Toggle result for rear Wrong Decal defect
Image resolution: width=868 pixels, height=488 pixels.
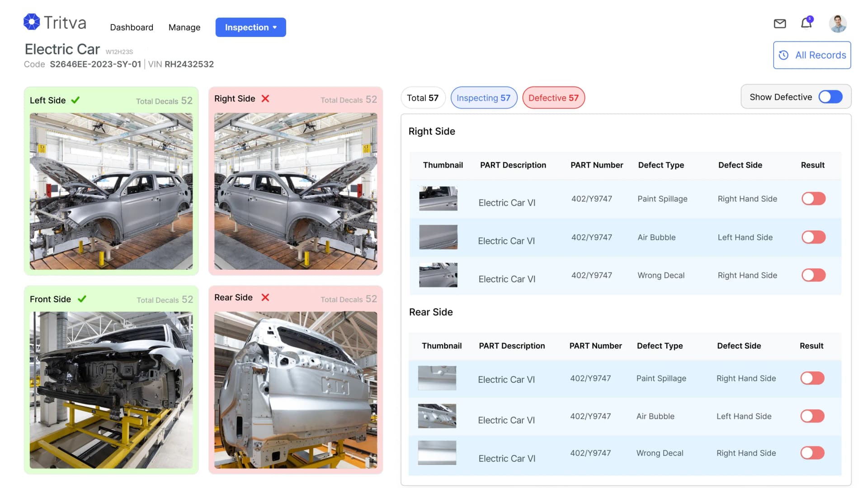click(811, 453)
